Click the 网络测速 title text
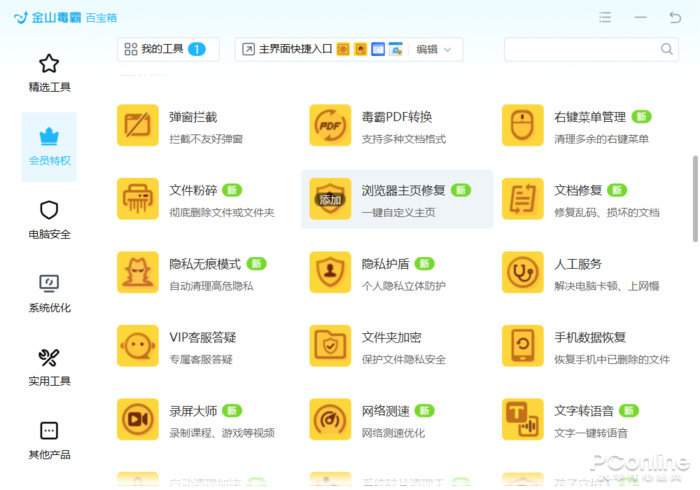700x490 pixels. pos(385,411)
